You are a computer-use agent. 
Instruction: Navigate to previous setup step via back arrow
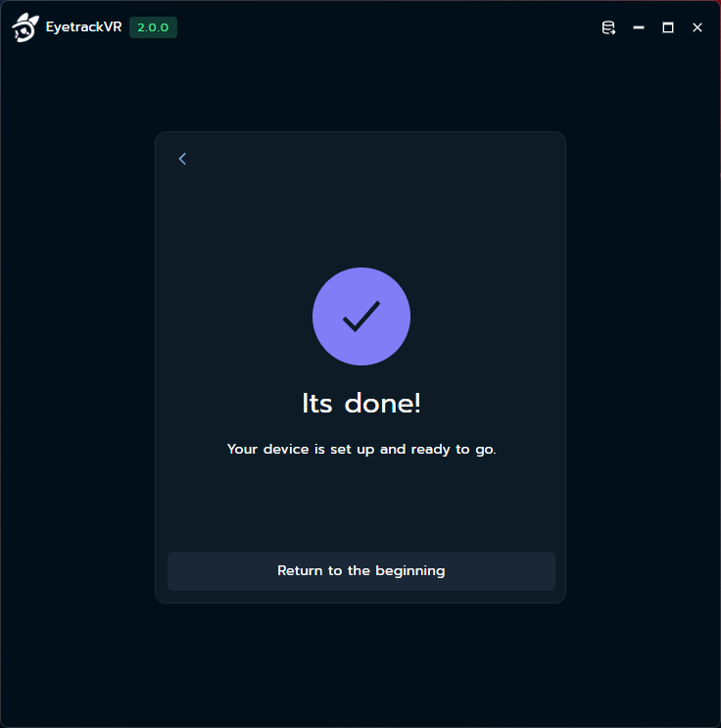[x=182, y=159]
